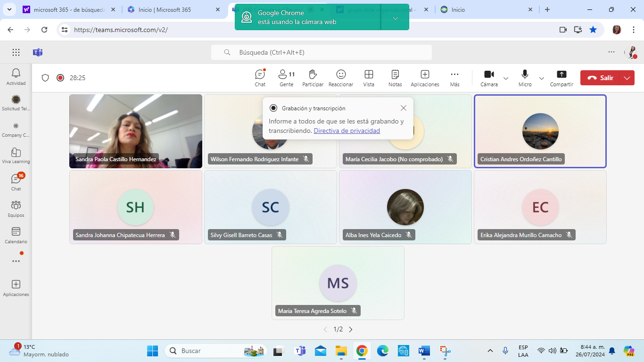Add Aplicaciones to the meeting
Screen dimensions: 644x362
click(x=425, y=78)
